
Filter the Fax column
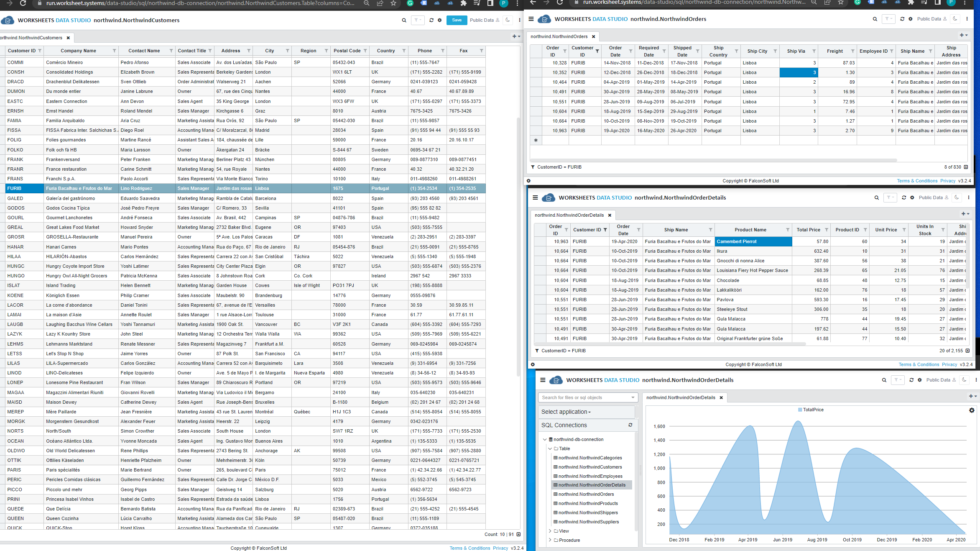(x=482, y=51)
